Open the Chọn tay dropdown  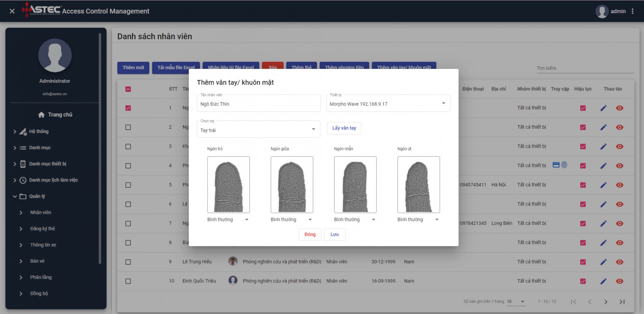tap(259, 129)
